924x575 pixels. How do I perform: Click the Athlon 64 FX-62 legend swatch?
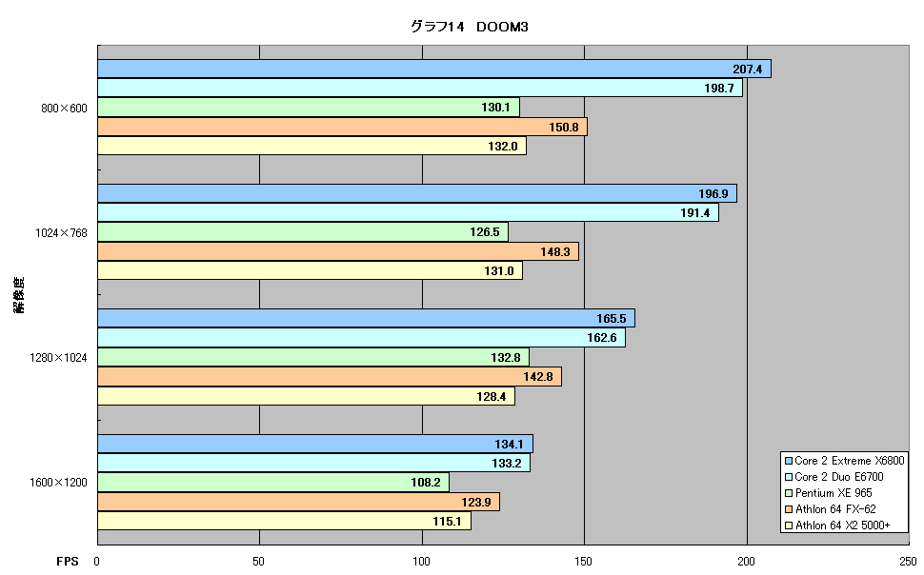click(788, 509)
